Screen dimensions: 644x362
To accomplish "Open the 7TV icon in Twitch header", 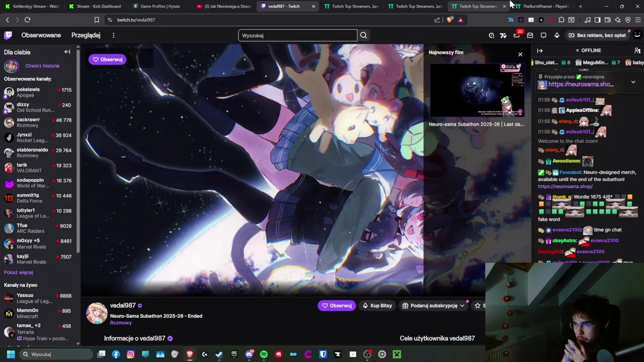I will [x=503, y=35].
